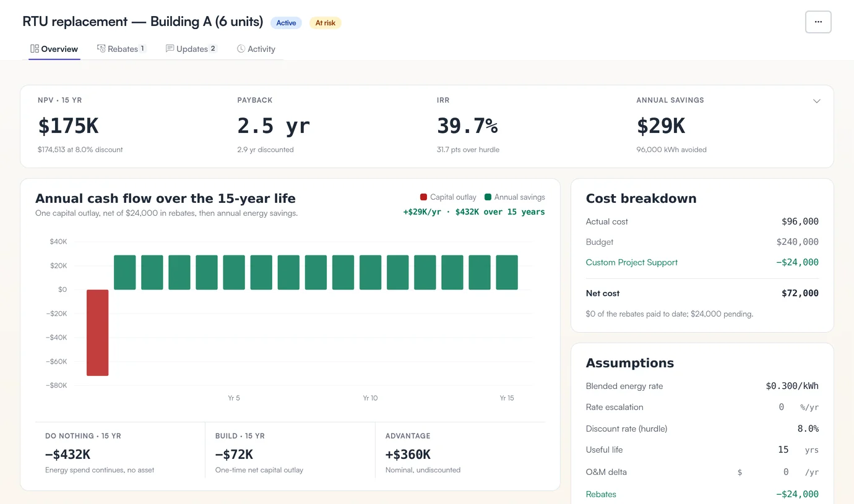854x504 pixels.
Task: Click the green Rebates link in Assumptions
Action: coord(601,494)
